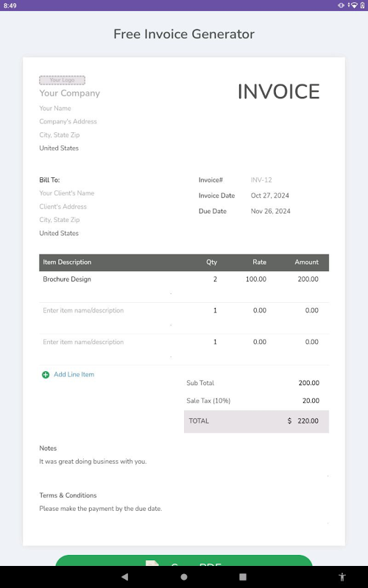Open the accessibility shortcut icon in the navigation bar

[x=342, y=576]
